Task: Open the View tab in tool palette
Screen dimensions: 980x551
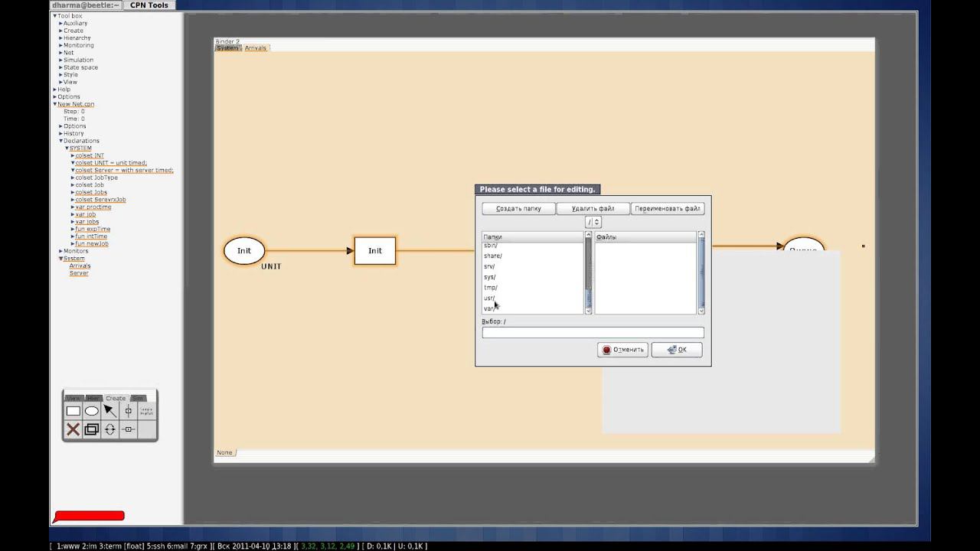Action: [73, 398]
